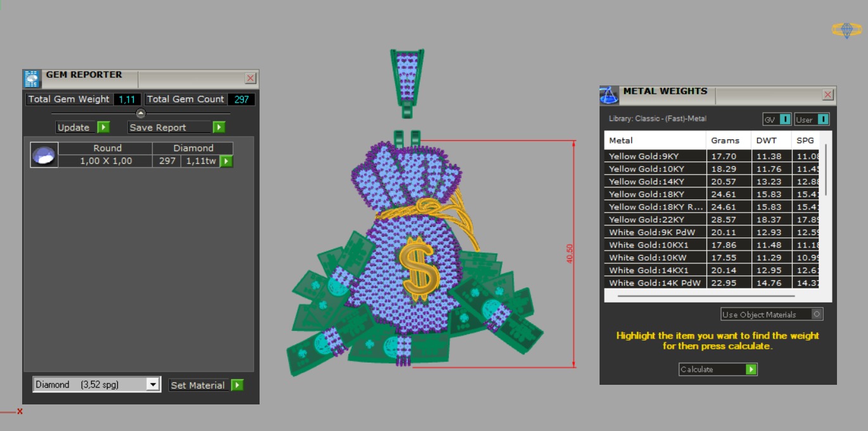868x431 pixels.
Task: Select the White Gold:9K PdW row
Action: coord(712,232)
